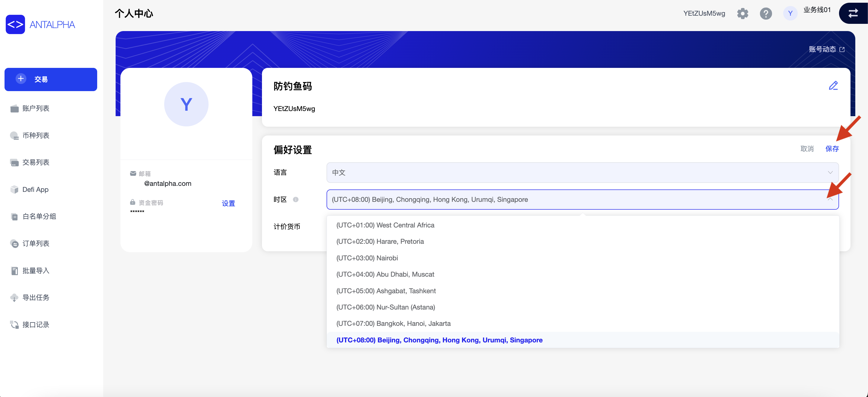Open settings via the gear icon

742,13
